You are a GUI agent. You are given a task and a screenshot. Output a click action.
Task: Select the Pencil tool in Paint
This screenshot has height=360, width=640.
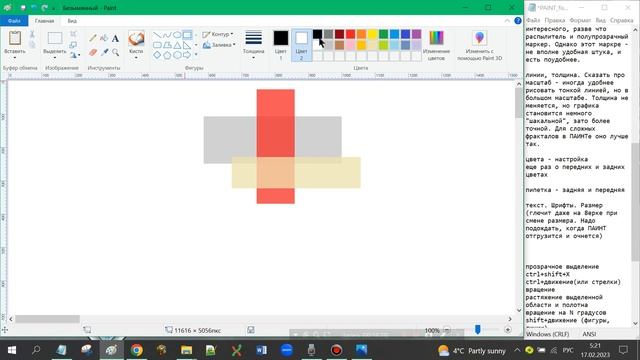click(x=93, y=38)
